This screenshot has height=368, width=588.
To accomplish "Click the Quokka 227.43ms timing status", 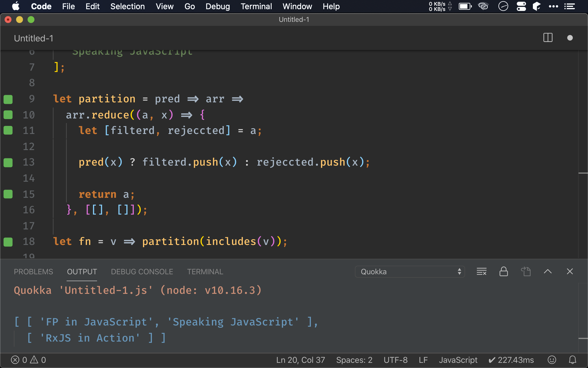I will point(511,360).
